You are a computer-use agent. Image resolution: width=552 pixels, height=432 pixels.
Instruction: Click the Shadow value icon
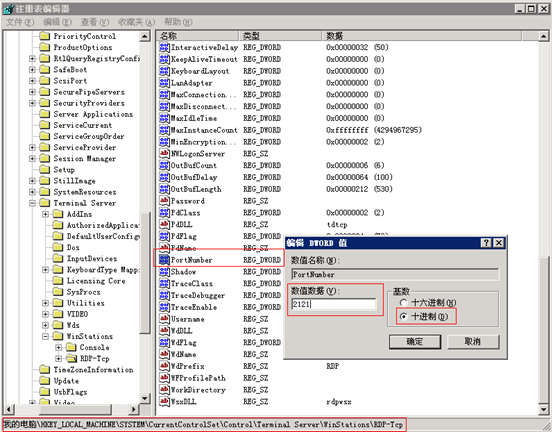[164, 272]
